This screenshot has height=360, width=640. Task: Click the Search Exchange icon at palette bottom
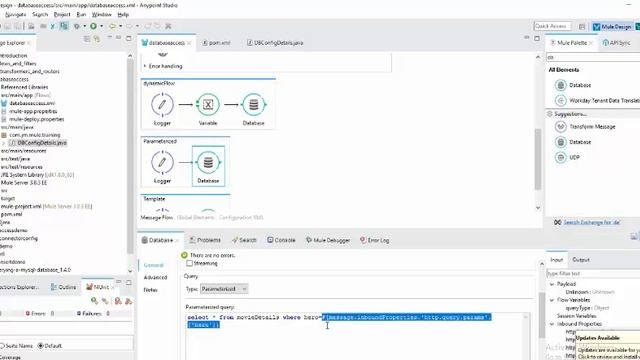[558, 222]
